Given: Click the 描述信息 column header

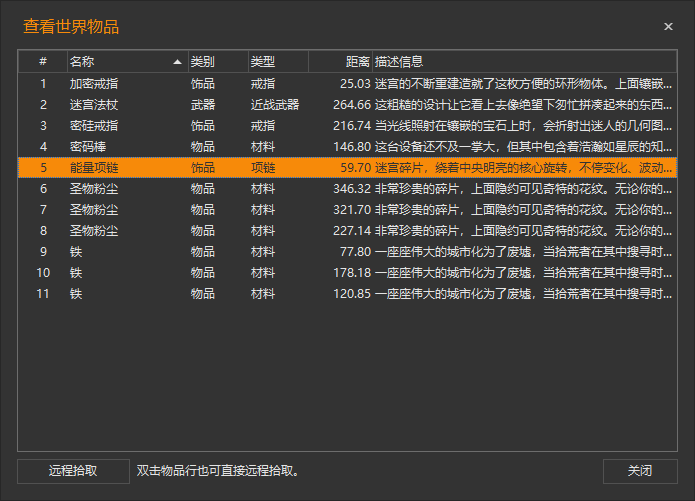Looking at the screenshot, I should click(x=524, y=62).
